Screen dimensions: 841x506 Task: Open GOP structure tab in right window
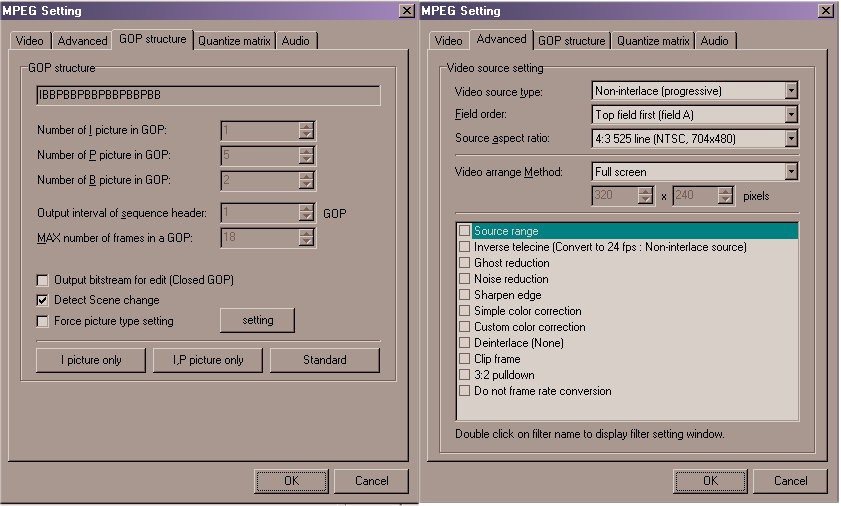[x=572, y=41]
